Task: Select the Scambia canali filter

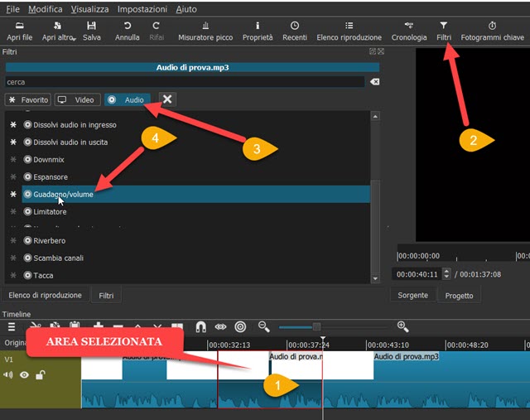Action: [x=196, y=258]
